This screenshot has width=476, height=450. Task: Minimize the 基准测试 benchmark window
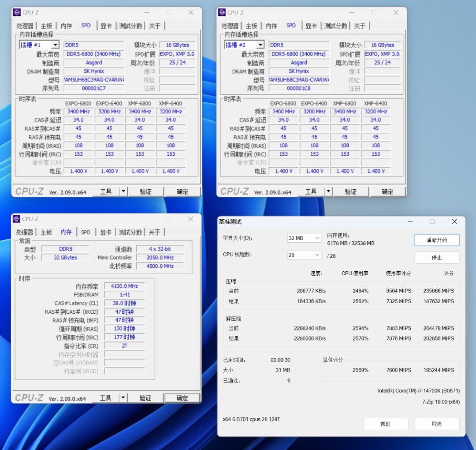pyautogui.click(x=410, y=221)
